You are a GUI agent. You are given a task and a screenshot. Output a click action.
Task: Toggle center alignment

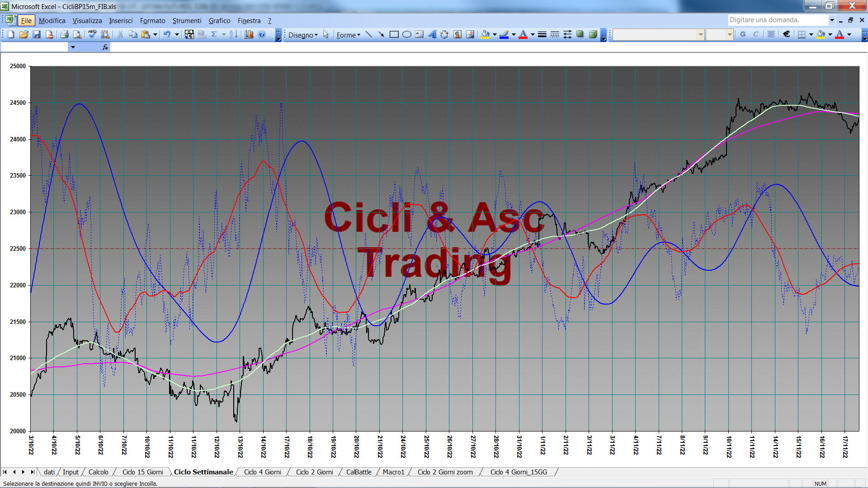(771, 34)
